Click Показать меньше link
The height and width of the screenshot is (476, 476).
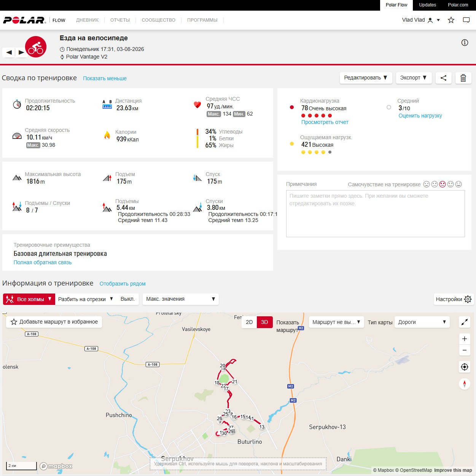105,78
